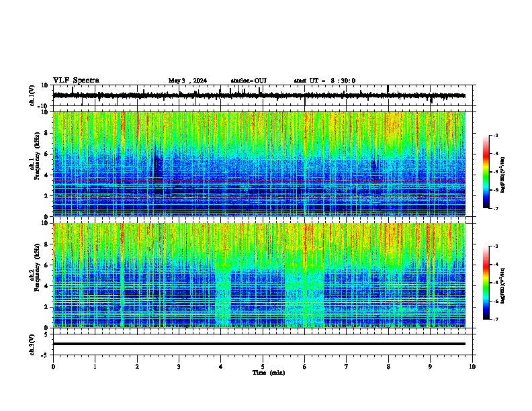Click the 'ch.1(V)' waveform axis label

[32, 95]
